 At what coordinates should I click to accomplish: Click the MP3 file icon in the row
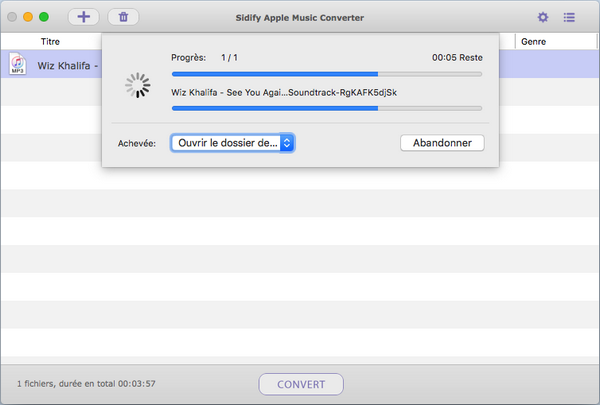[x=17, y=65]
